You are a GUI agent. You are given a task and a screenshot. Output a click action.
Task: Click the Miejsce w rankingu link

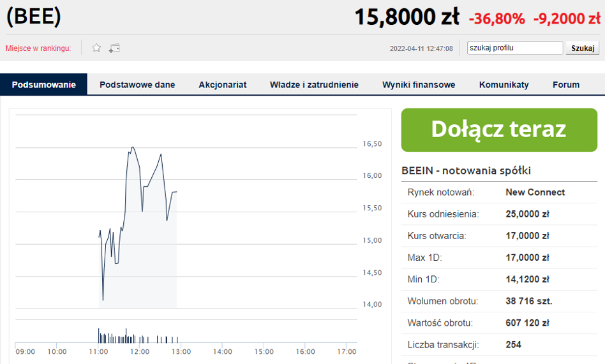(x=38, y=48)
